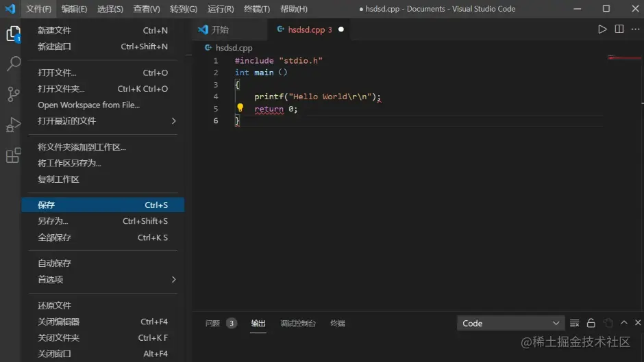
Task: Open the 编辑(E) menu
Action: point(75,9)
